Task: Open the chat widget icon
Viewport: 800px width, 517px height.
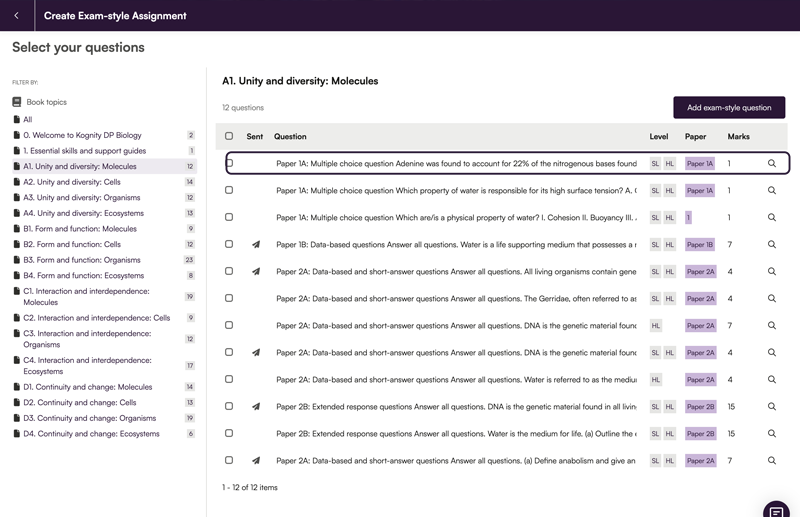Action: [x=776, y=510]
